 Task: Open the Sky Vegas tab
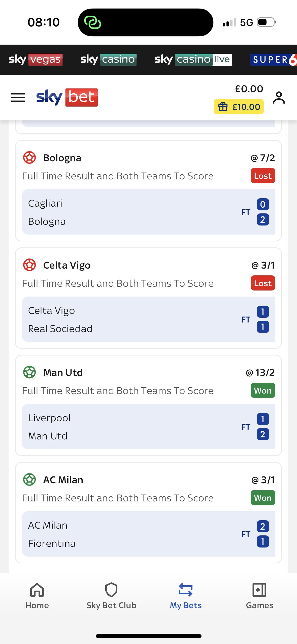[36, 60]
